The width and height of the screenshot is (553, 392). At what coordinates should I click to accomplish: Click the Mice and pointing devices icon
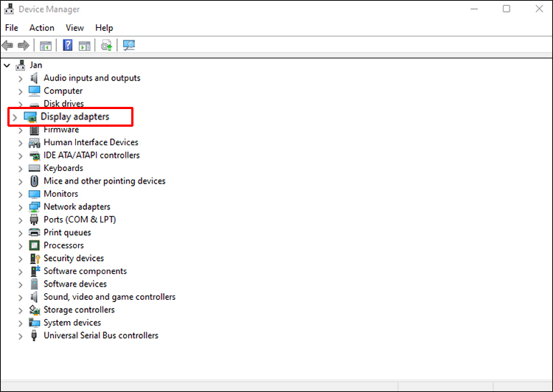click(x=34, y=181)
